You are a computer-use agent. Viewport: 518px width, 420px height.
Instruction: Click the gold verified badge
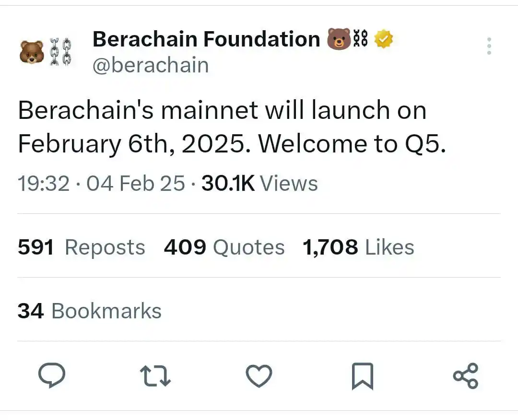click(x=383, y=39)
